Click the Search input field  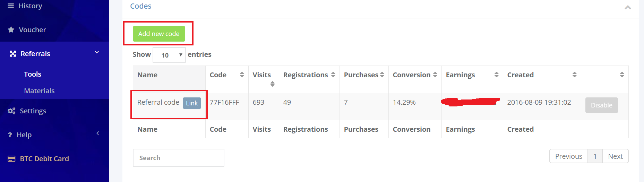(x=178, y=158)
